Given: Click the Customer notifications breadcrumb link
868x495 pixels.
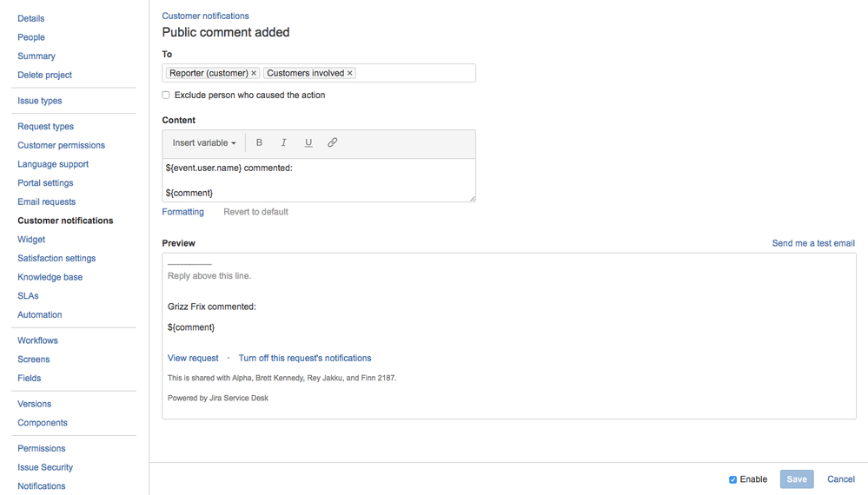Looking at the screenshot, I should [x=205, y=16].
